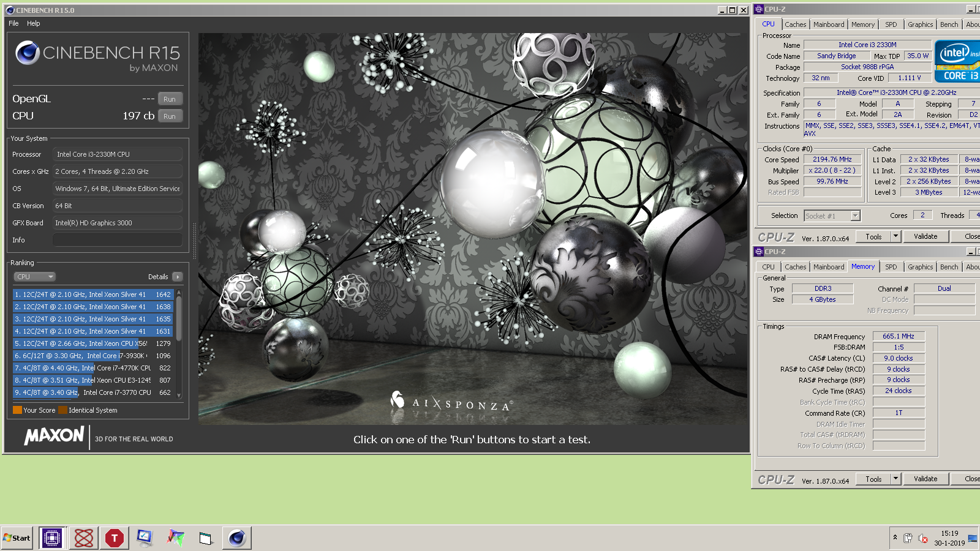Click the Identical System brown swatch

click(62, 410)
